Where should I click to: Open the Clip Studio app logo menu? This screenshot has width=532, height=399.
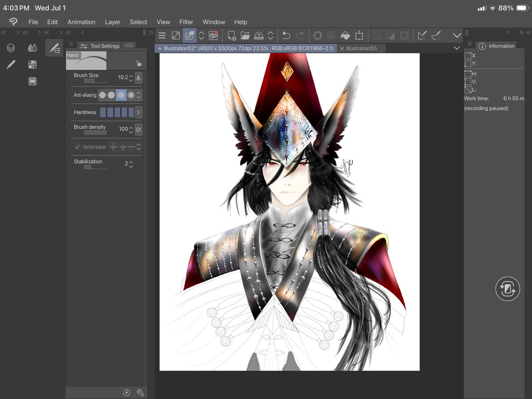[x=13, y=22]
